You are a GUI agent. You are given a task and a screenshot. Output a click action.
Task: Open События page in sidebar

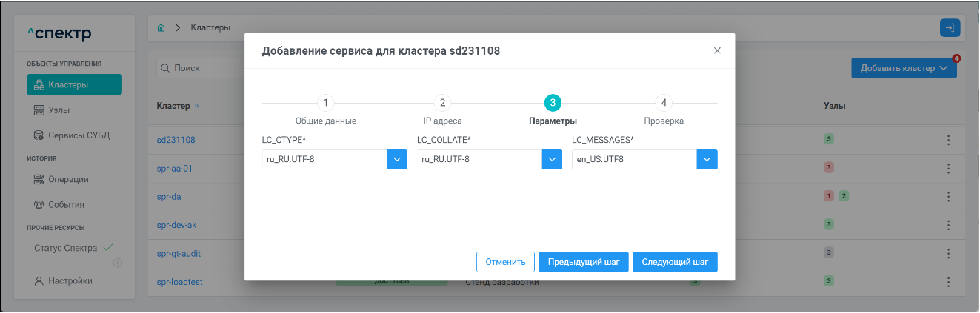[66, 204]
